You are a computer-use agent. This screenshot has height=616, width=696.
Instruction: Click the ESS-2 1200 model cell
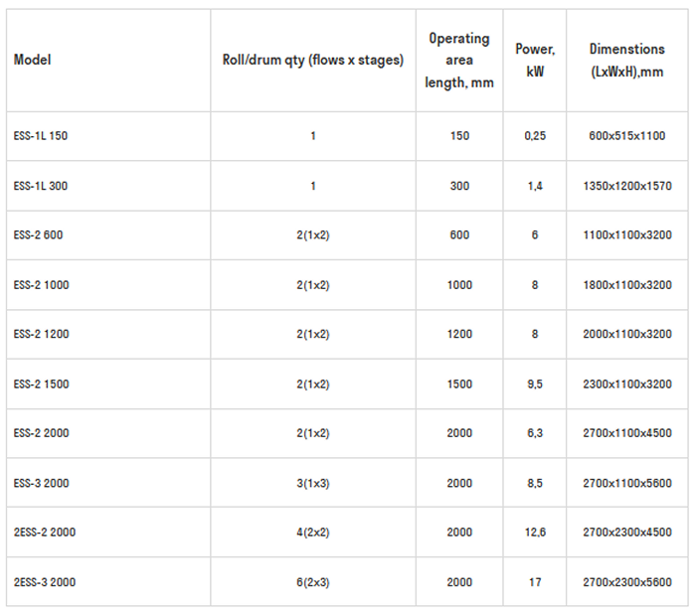(42, 334)
